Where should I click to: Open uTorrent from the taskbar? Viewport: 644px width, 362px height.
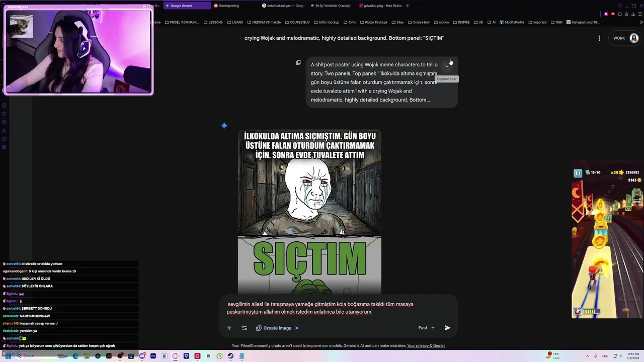(x=219, y=356)
